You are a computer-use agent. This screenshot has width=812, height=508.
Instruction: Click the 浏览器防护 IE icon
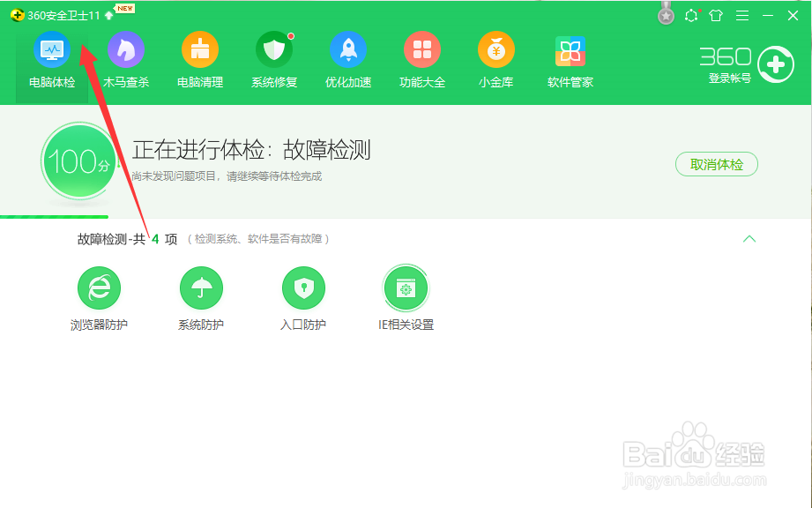tap(99, 288)
